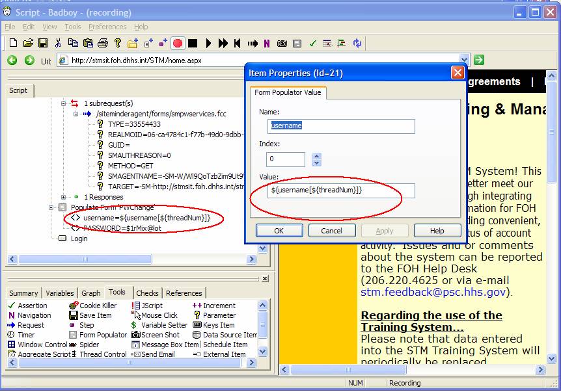Screen dimensions: 561x392
Task: Collapse the Populate Form 'PWChange' node
Action: tap(52, 207)
